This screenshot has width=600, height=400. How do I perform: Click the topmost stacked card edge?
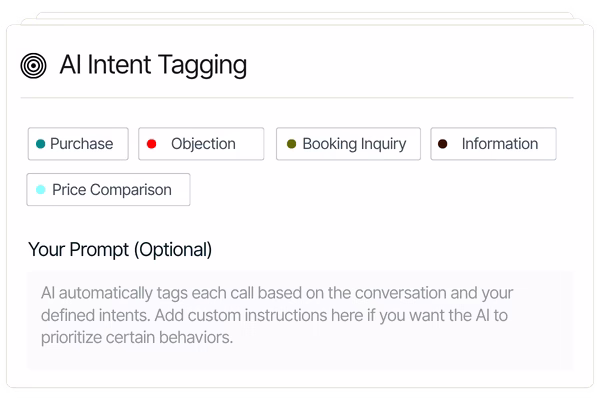coord(305,15)
